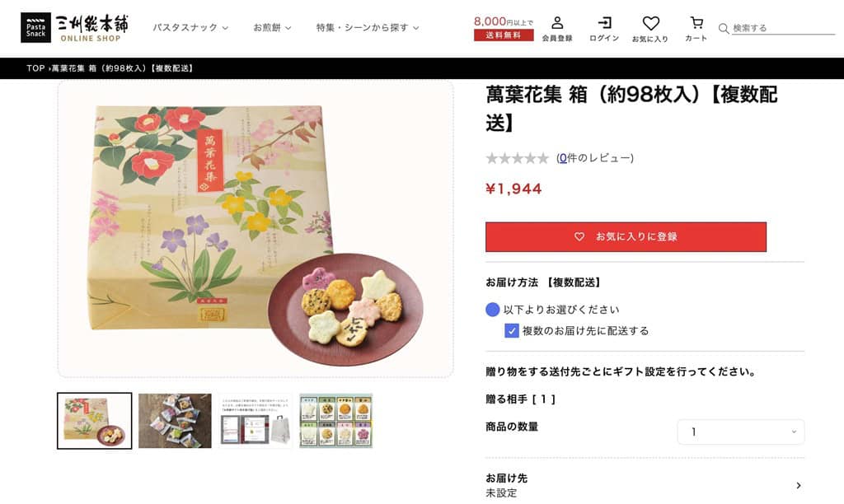Image resolution: width=844 pixels, height=504 pixels.
Task: Open the 会員登録 person icon
Action: coord(557,23)
